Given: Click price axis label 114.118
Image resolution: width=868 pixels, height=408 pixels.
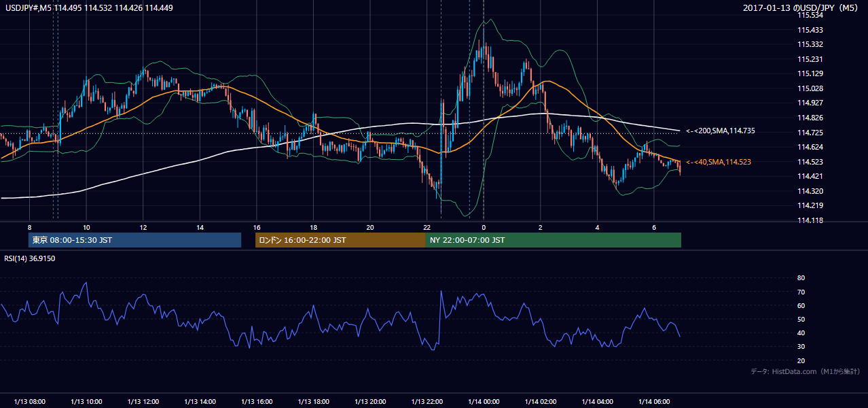Looking at the screenshot, I should coord(810,220).
